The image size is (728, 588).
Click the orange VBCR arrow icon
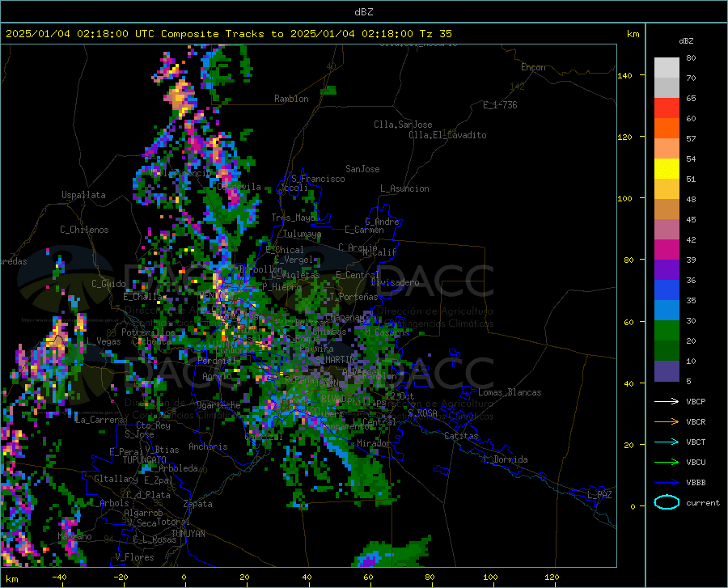click(x=667, y=421)
